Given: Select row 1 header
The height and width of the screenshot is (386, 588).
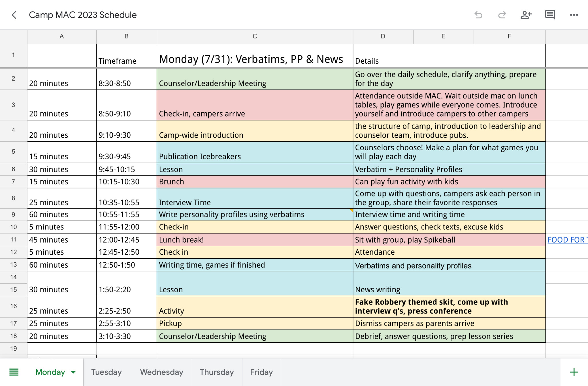Looking at the screenshot, I should point(13,55).
